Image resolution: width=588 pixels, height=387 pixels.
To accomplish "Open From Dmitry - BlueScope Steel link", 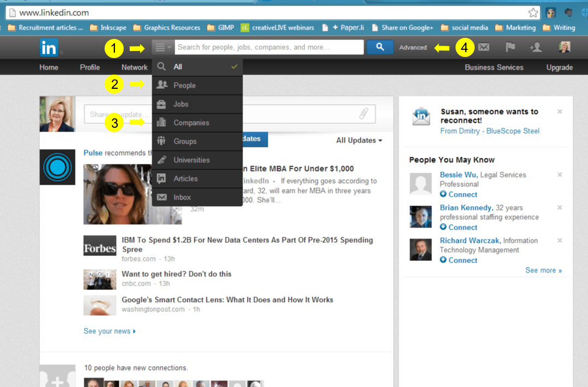I will pyautogui.click(x=490, y=131).
